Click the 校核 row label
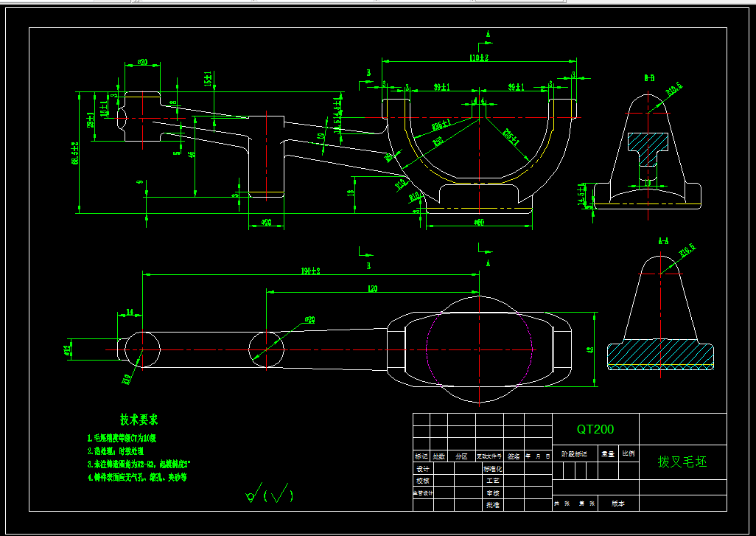The height and width of the screenshot is (536, 756). pos(422,481)
